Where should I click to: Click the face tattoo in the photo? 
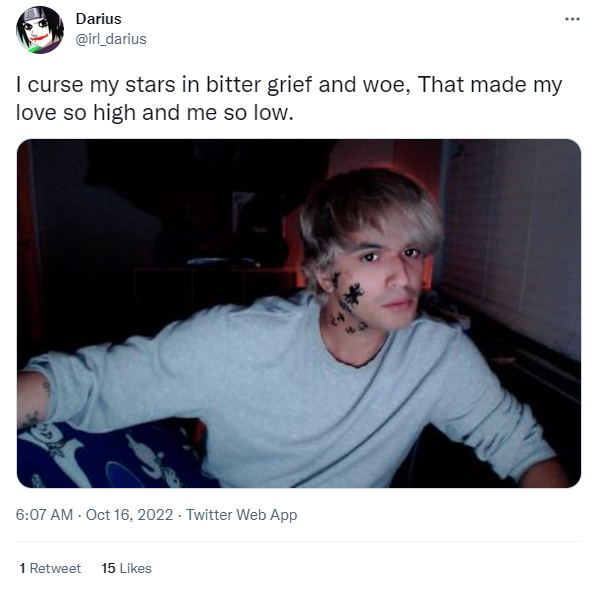tap(350, 302)
